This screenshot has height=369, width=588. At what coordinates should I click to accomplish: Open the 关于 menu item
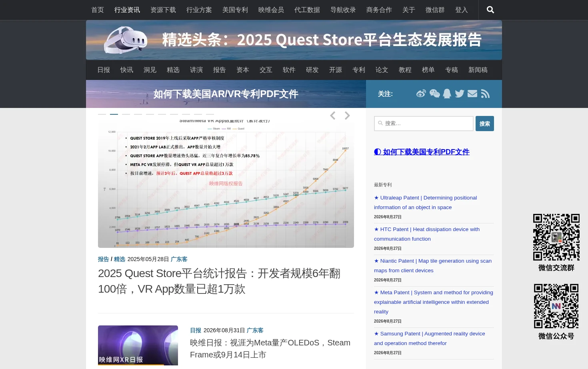[x=409, y=10]
